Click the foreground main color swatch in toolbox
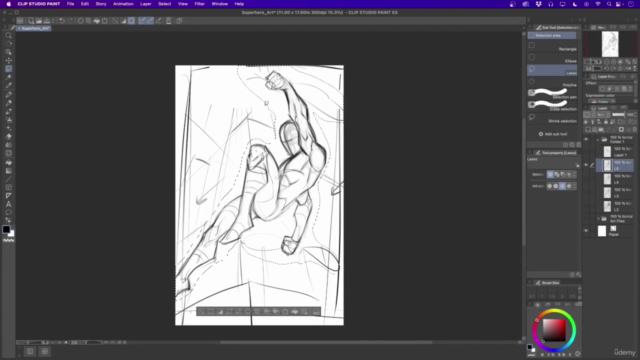640x360 pixels. tap(6, 229)
